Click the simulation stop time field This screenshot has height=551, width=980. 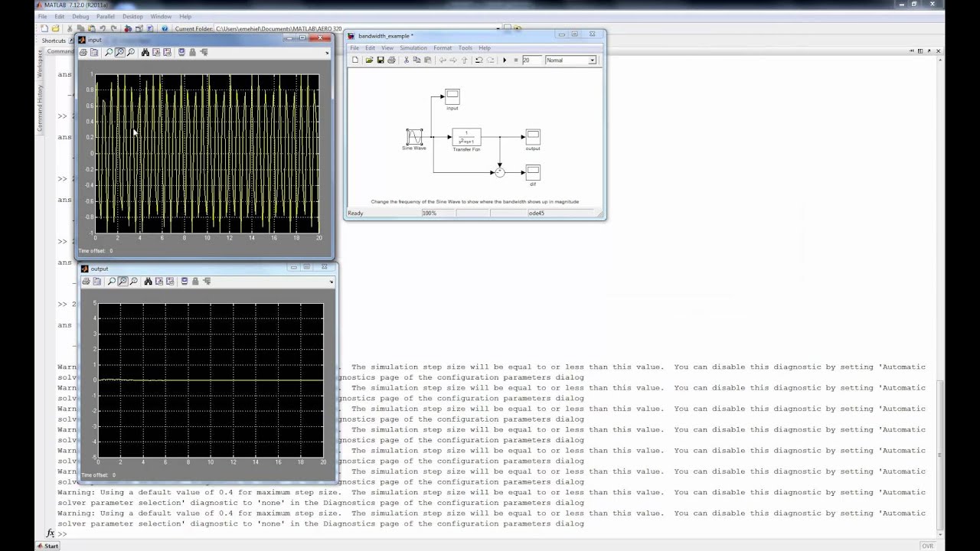(531, 60)
